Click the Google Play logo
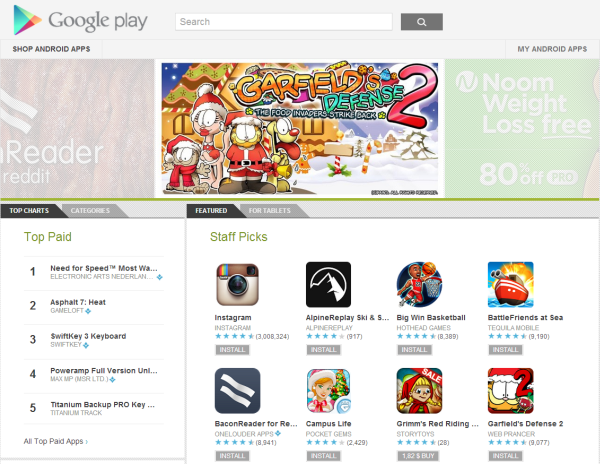 click(x=80, y=20)
